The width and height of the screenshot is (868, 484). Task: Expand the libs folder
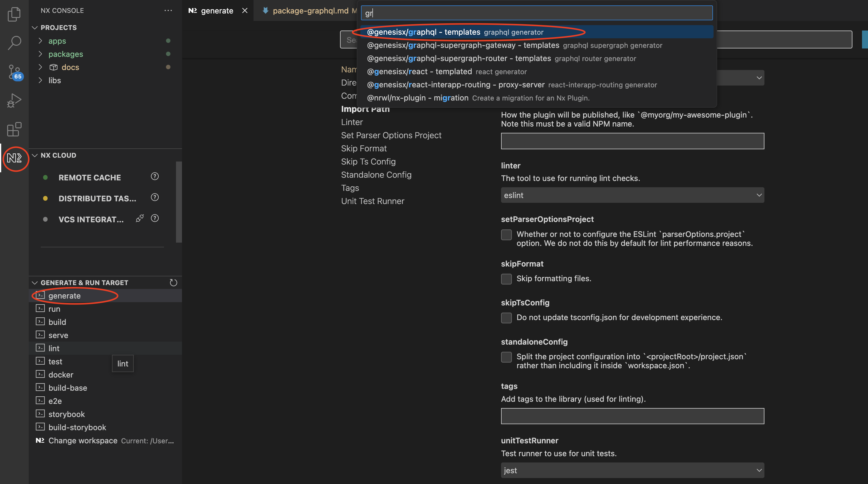coord(40,80)
